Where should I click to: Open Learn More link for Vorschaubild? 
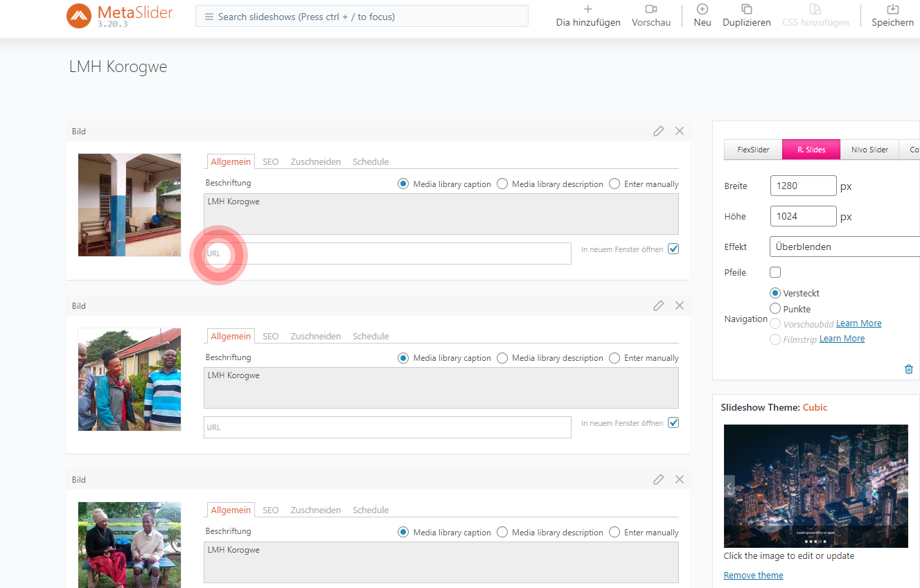(859, 323)
